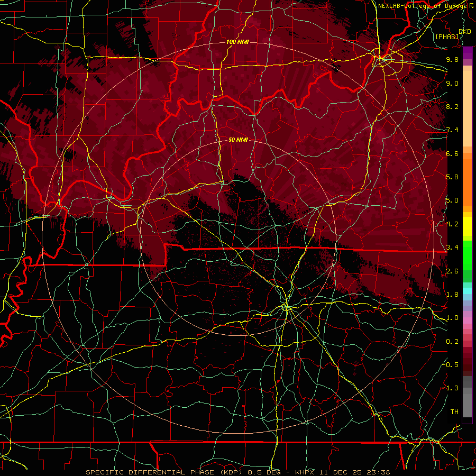Click the 3.4 value on the color scale
Screen dimensions: 476x476
pyautogui.click(x=452, y=248)
